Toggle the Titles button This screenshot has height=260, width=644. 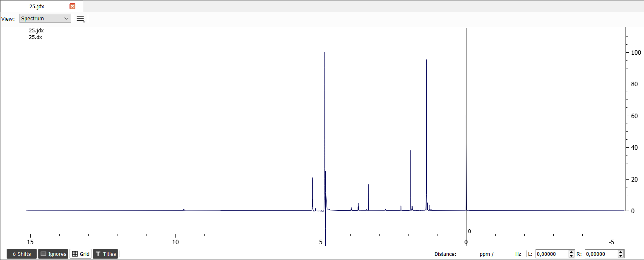click(106, 254)
